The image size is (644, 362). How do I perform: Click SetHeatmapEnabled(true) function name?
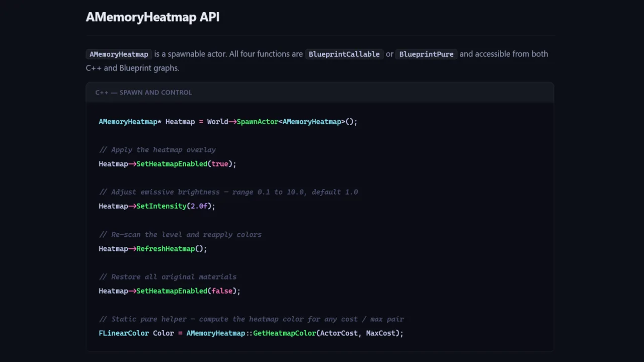tap(172, 164)
